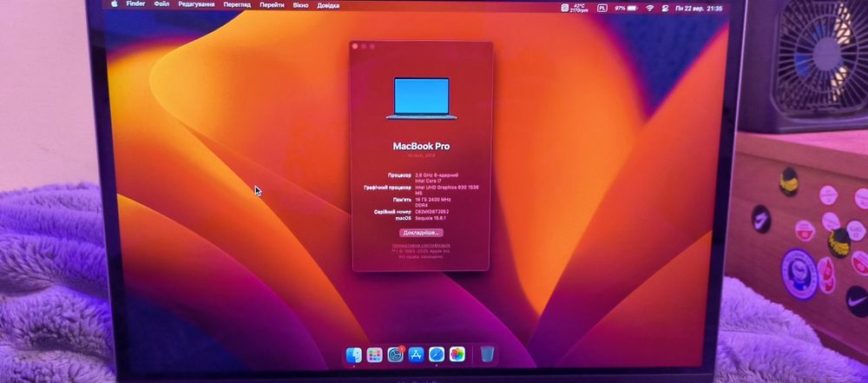
Task: Open App Store from the Dock
Action: pos(417,354)
